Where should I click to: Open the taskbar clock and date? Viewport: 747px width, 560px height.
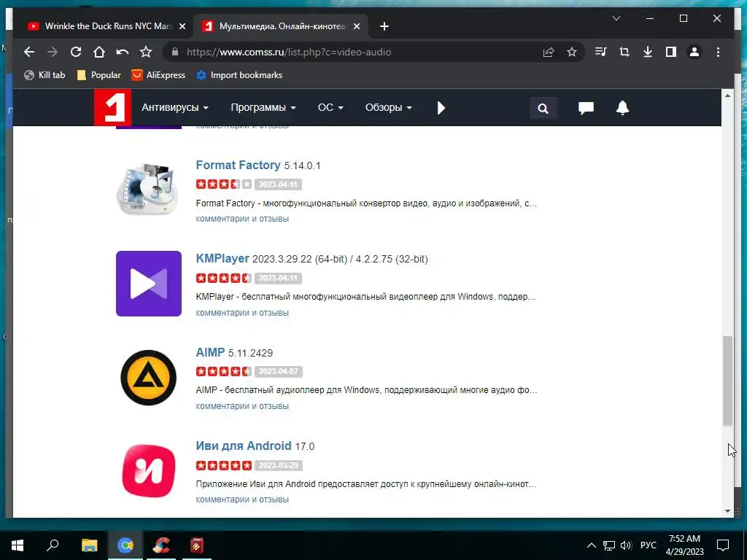684,545
